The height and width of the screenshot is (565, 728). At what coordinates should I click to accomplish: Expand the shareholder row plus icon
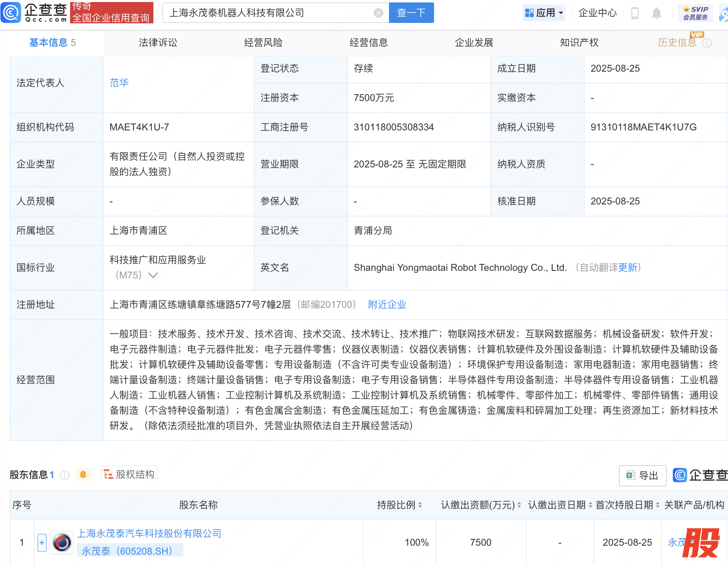pyautogui.click(x=42, y=542)
